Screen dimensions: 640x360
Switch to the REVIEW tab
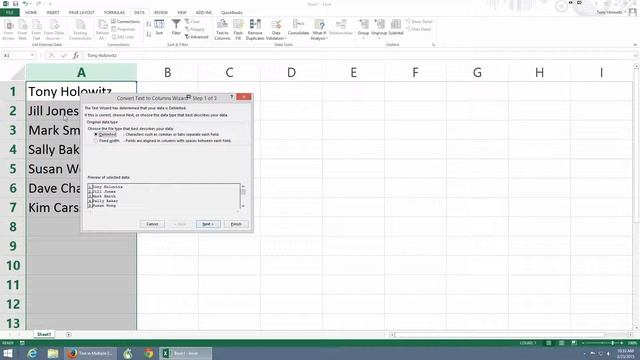tap(161, 12)
